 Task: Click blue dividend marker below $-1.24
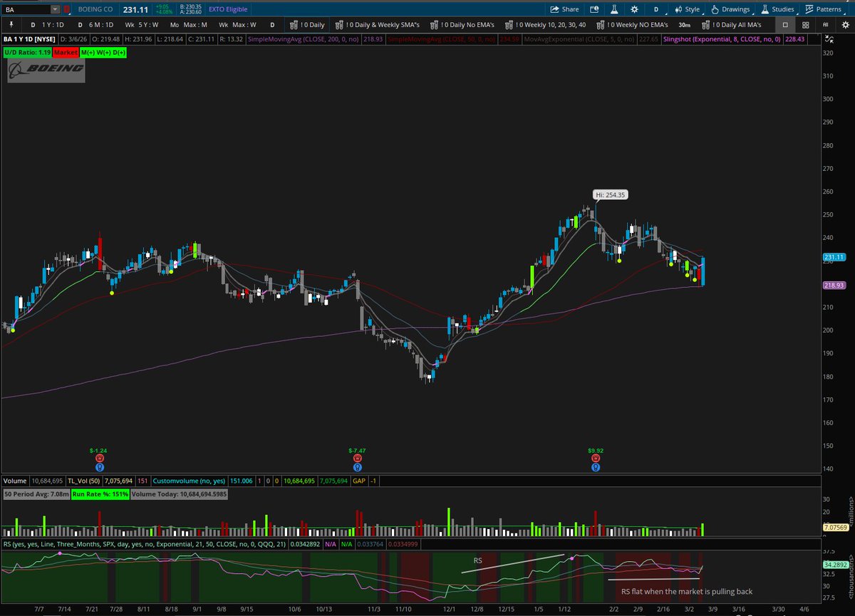[99, 468]
